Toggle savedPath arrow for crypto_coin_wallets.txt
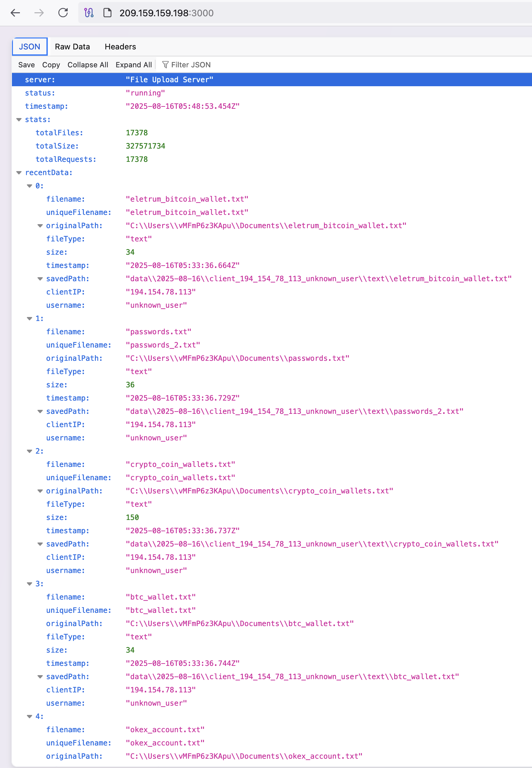Screen dimensions: 532x768 pyautogui.click(x=40, y=544)
